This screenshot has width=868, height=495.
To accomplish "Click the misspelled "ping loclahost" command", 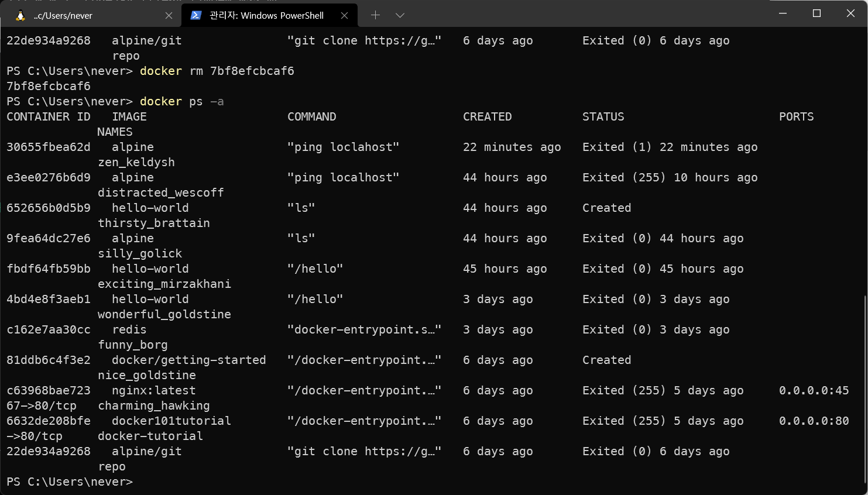I will 344,147.
